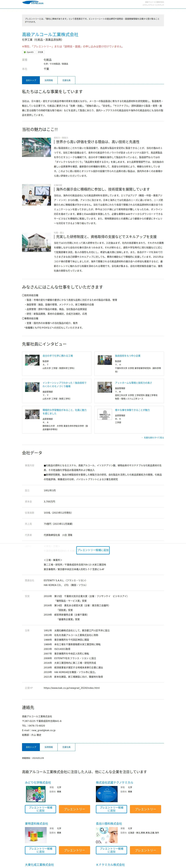Open the factory equipment photo
The height and width of the screenshot is (868, 186).
pos(37,147)
